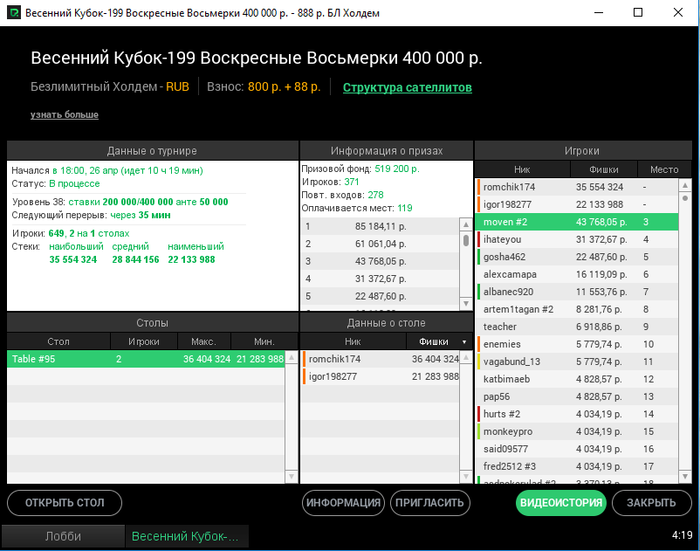Viewport: 700px width, 551px height.
Task: Click the ОТКРЫТЬ СТОЛ button
Action: [65, 503]
